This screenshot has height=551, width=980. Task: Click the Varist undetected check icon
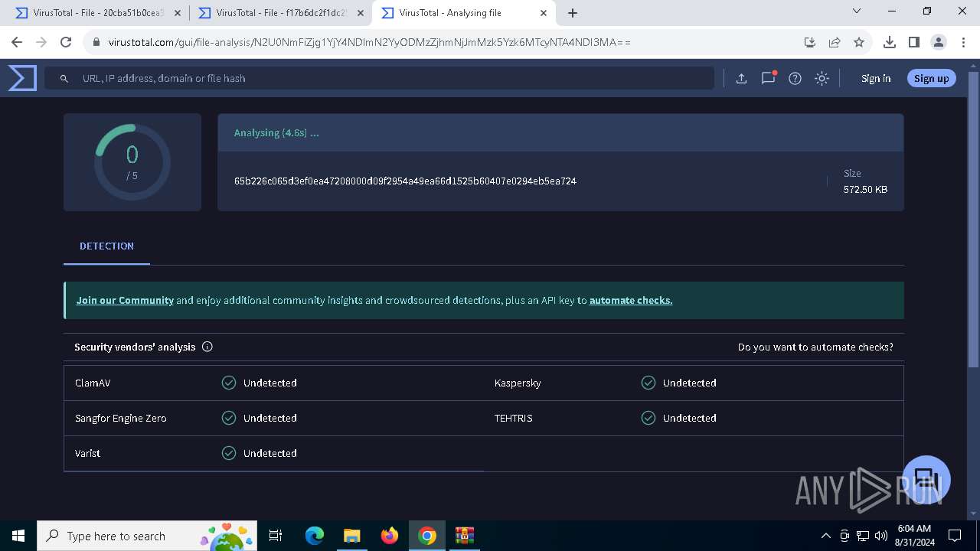(229, 453)
